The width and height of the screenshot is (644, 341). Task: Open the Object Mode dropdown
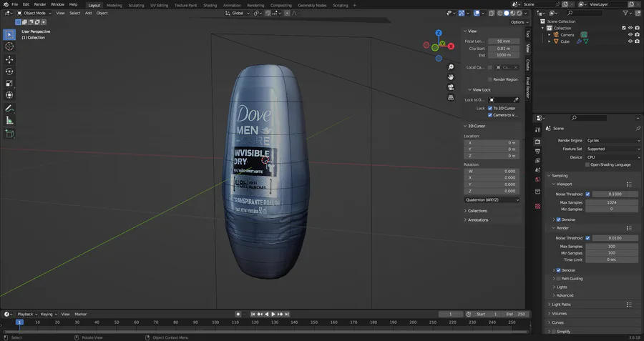pyautogui.click(x=34, y=13)
